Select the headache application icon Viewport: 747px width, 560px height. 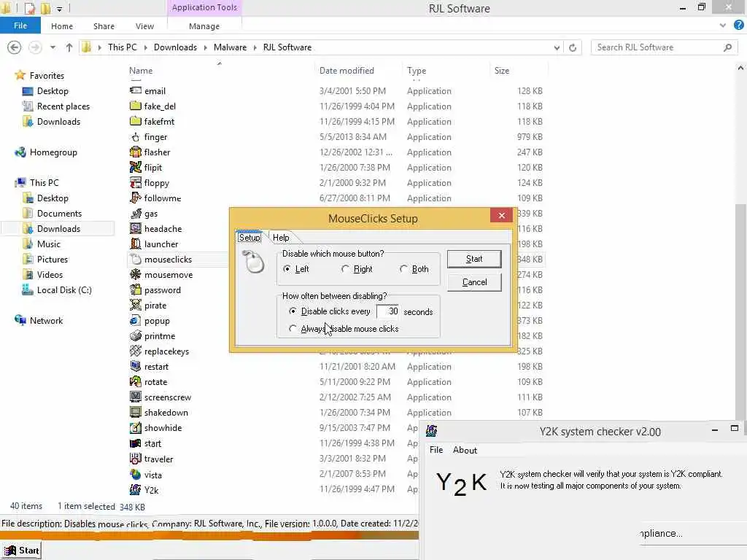click(x=136, y=228)
